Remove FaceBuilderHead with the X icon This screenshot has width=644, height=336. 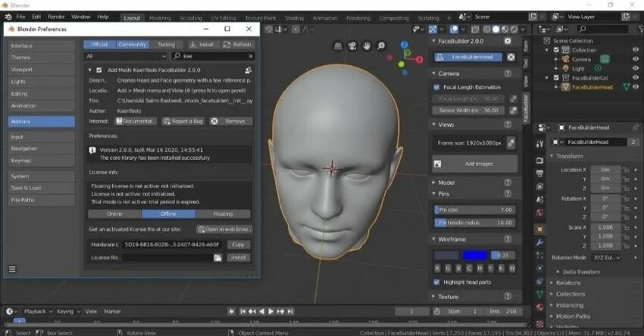pyautogui.click(x=511, y=57)
